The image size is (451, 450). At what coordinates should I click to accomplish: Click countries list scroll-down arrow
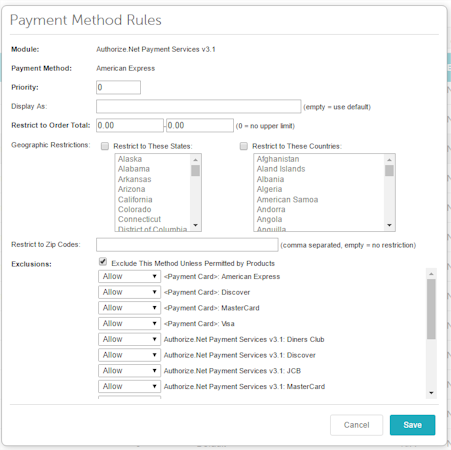tap(389, 225)
